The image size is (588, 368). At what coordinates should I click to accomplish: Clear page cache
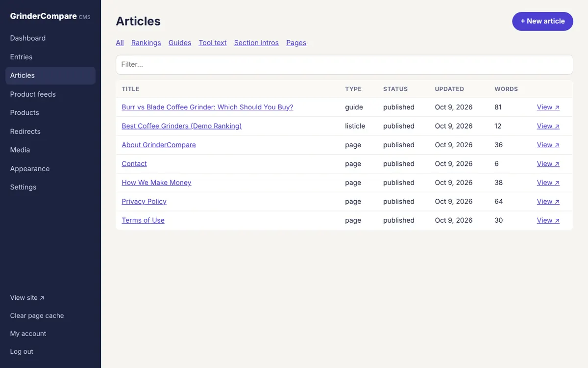click(x=37, y=316)
